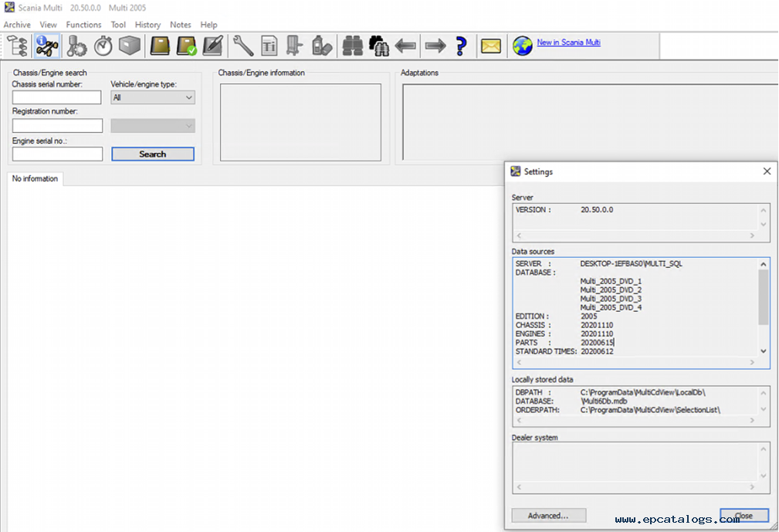Screen dimensions: 779x532
Task: Open the Ti document icon
Action: tap(269, 46)
